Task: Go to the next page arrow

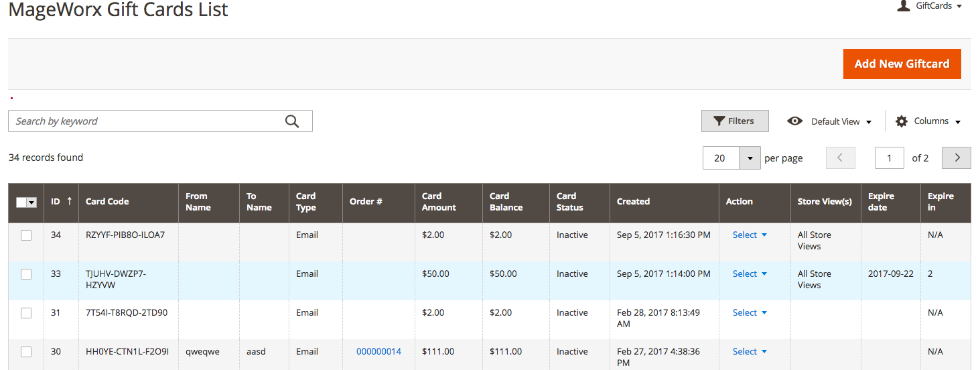Action: (x=957, y=158)
